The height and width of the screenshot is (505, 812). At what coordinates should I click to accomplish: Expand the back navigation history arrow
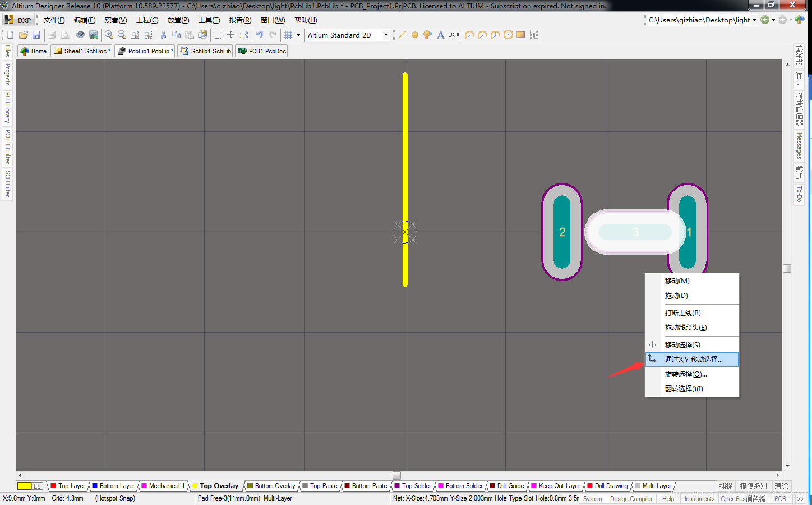coord(773,20)
